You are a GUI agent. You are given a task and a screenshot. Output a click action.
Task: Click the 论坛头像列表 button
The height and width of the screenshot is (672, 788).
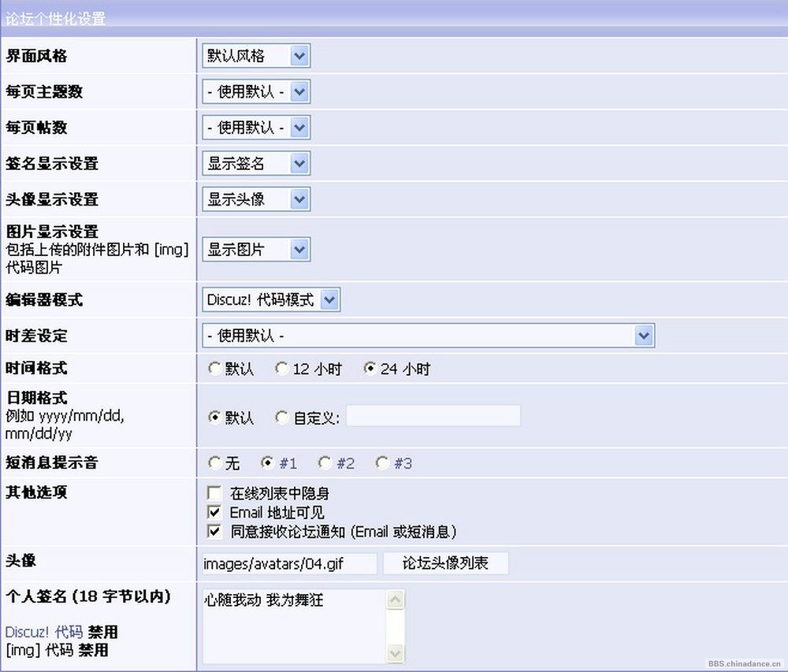pos(445,563)
